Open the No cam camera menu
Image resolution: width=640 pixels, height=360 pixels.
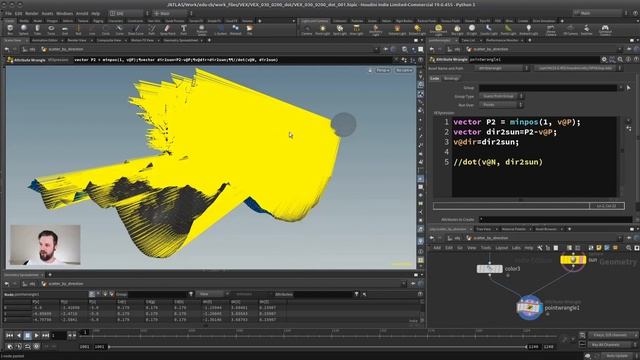404,70
